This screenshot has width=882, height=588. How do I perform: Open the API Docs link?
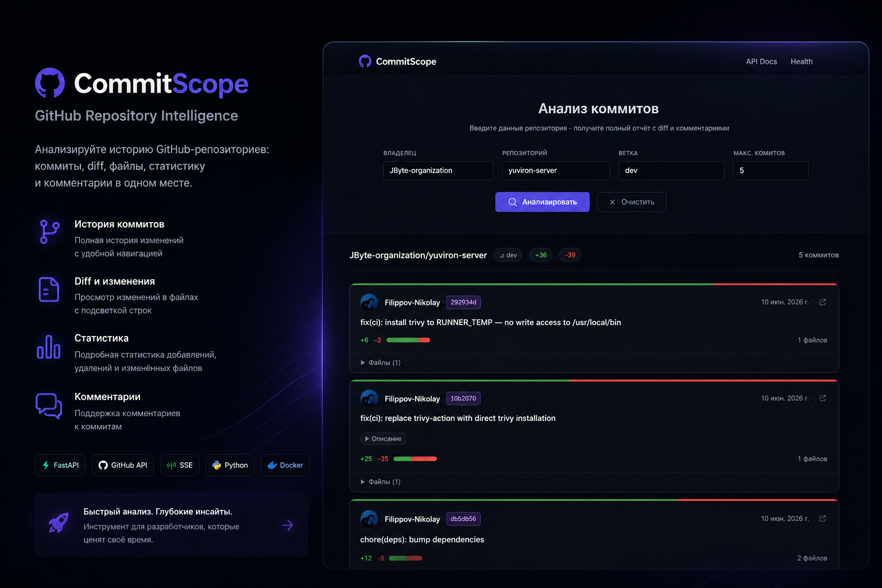pyautogui.click(x=761, y=61)
